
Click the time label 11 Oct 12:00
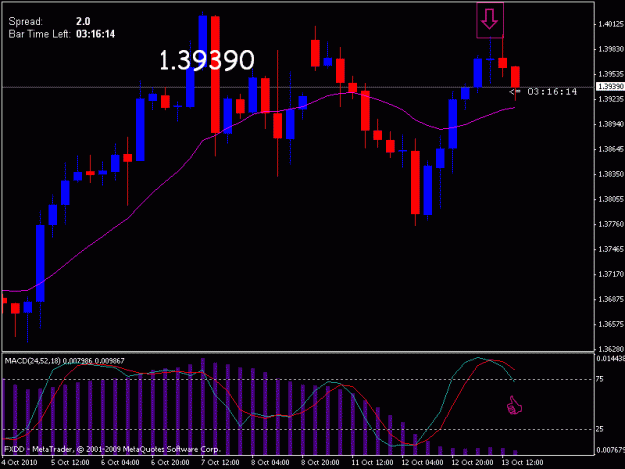pyautogui.click(x=372, y=463)
